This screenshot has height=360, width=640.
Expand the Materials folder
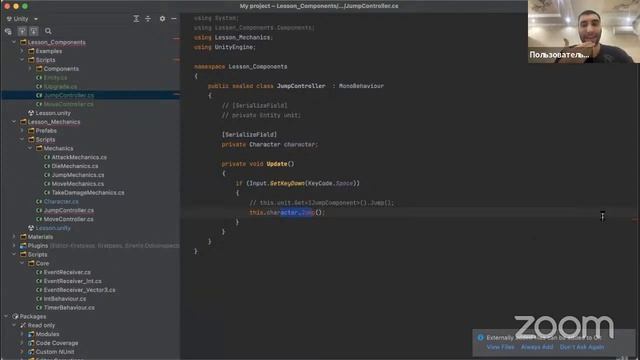coord(14,237)
